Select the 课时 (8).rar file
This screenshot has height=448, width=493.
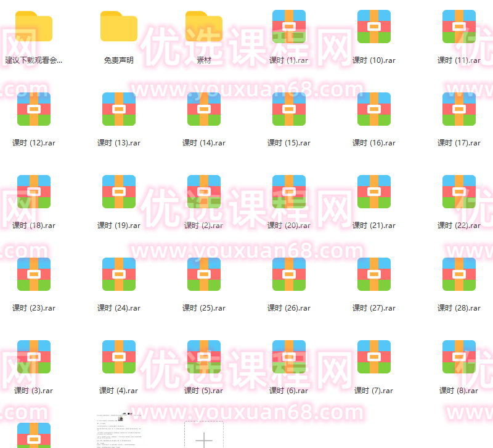tap(459, 357)
